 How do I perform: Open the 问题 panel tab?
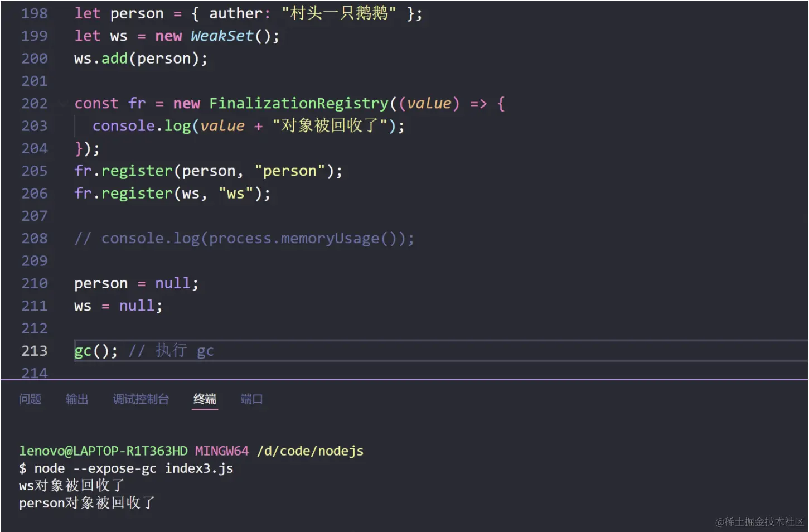click(30, 399)
